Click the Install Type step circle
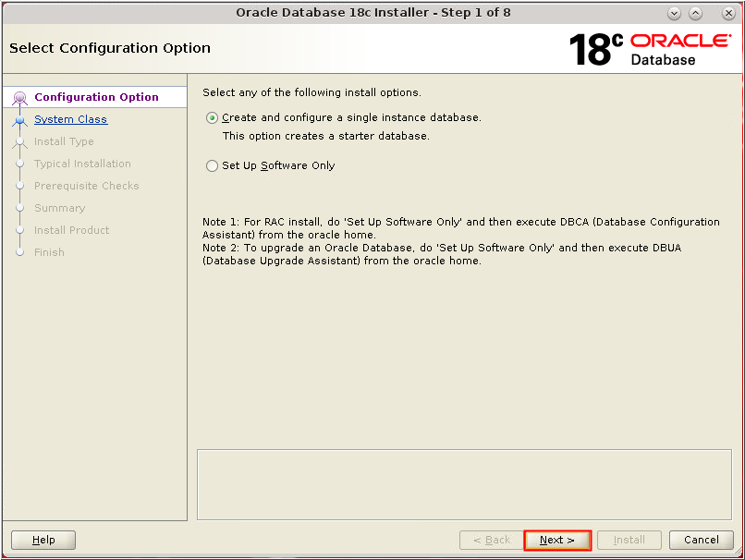 (x=20, y=141)
